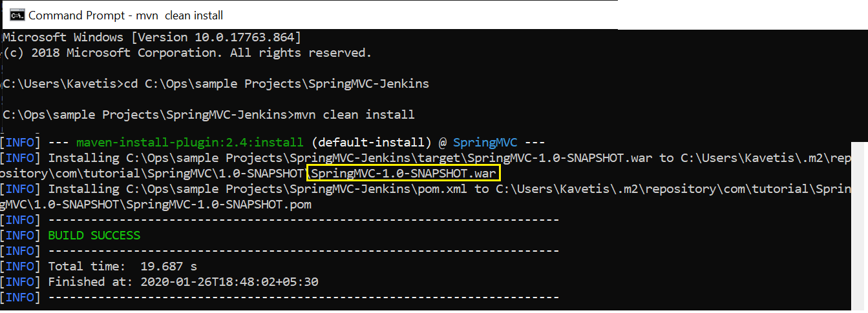Image resolution: width=868 pixels, height=313 pixels.
Task: Click the Microsoft Corporation copyright line
Action: (187, 53)
